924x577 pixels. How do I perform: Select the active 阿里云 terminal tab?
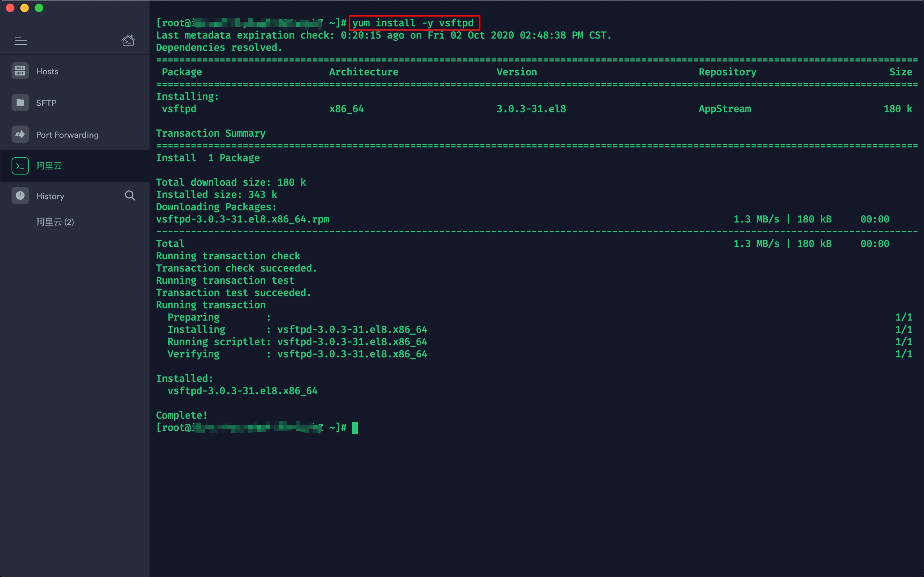(49, 166)
